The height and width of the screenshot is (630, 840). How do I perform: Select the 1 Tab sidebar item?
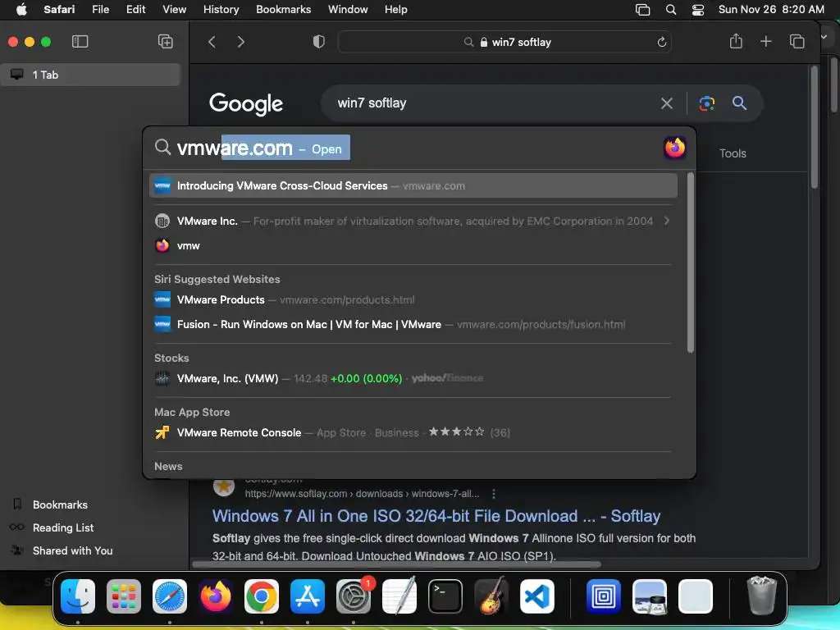click(90, 75)
